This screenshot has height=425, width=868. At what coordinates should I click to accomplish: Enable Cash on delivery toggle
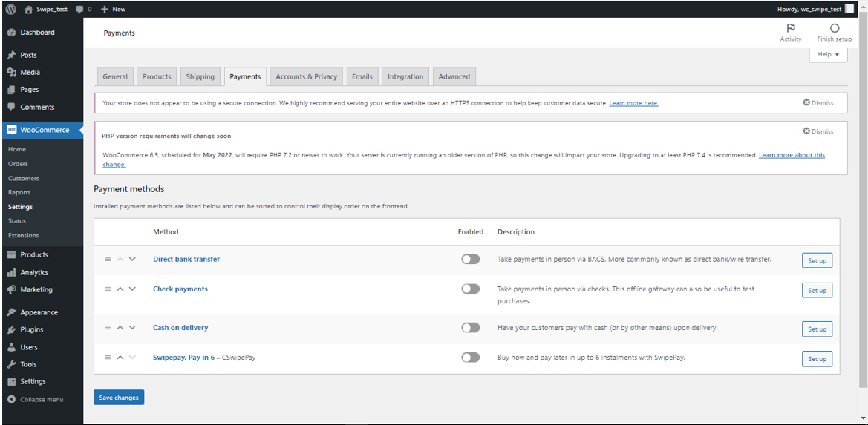point(471,328)
